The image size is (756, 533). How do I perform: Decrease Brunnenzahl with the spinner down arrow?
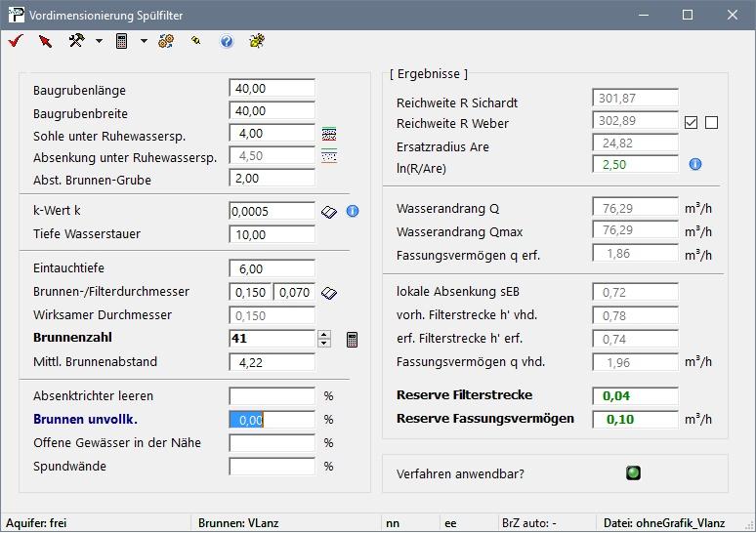[x=324, y=344]
